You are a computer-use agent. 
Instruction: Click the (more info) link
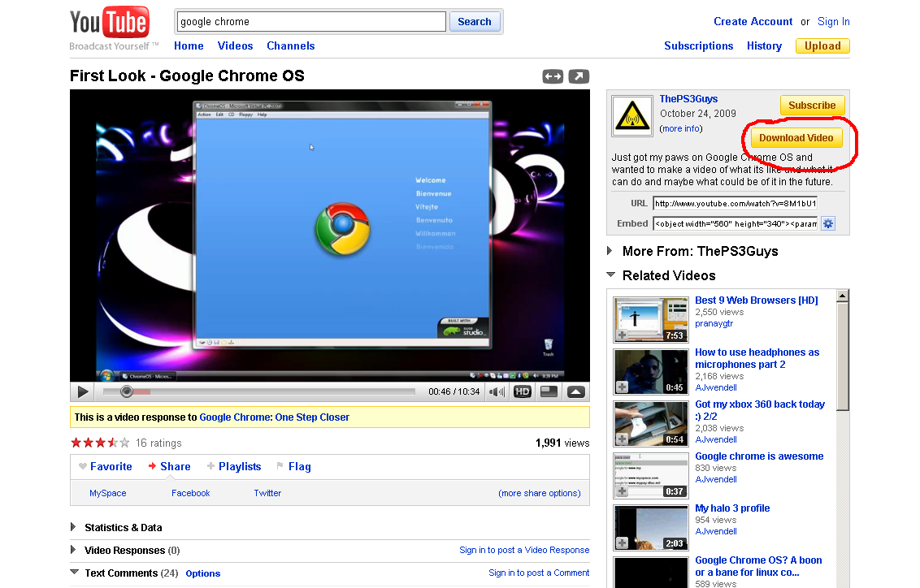680,128
